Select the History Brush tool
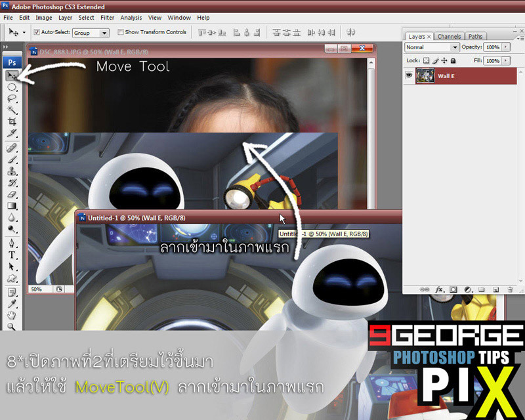This screenshot has height=420, width=525. coord(12,183)
